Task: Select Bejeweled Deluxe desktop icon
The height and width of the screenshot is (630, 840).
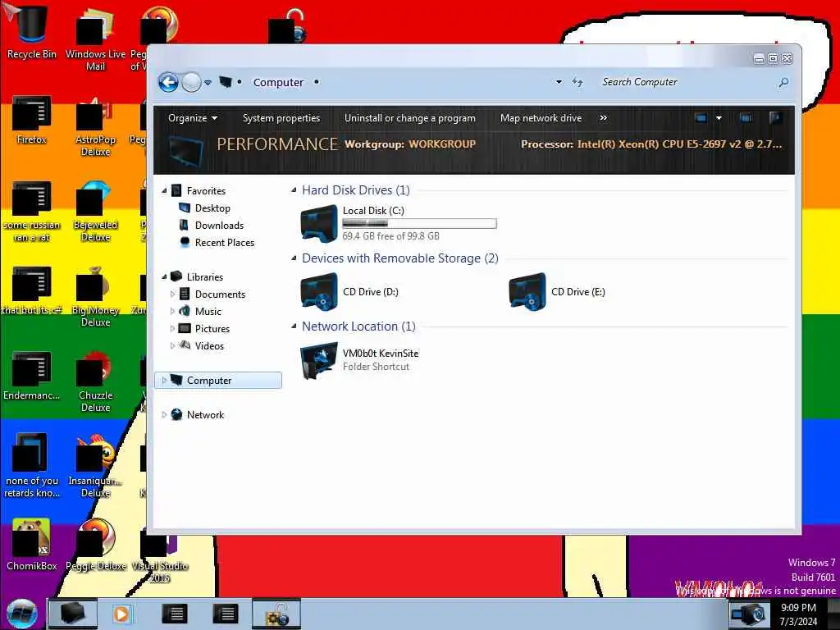Action: click(x=95, y=211)
